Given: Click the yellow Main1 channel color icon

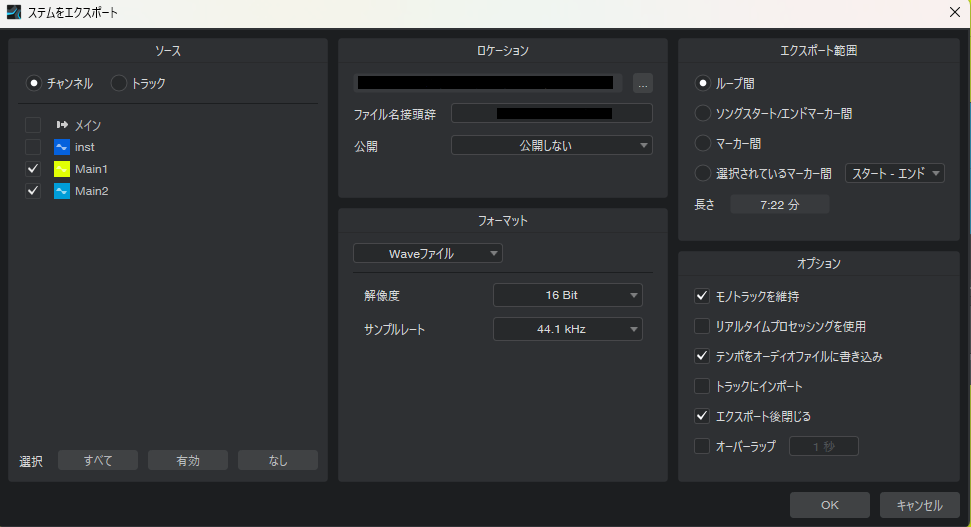Looking at the screenshot, I should [62, 169].
